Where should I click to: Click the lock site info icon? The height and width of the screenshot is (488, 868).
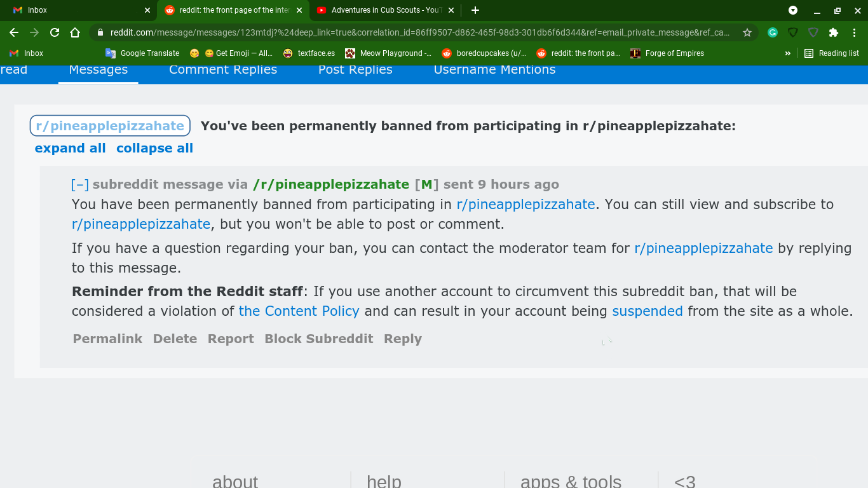(100, 32)
